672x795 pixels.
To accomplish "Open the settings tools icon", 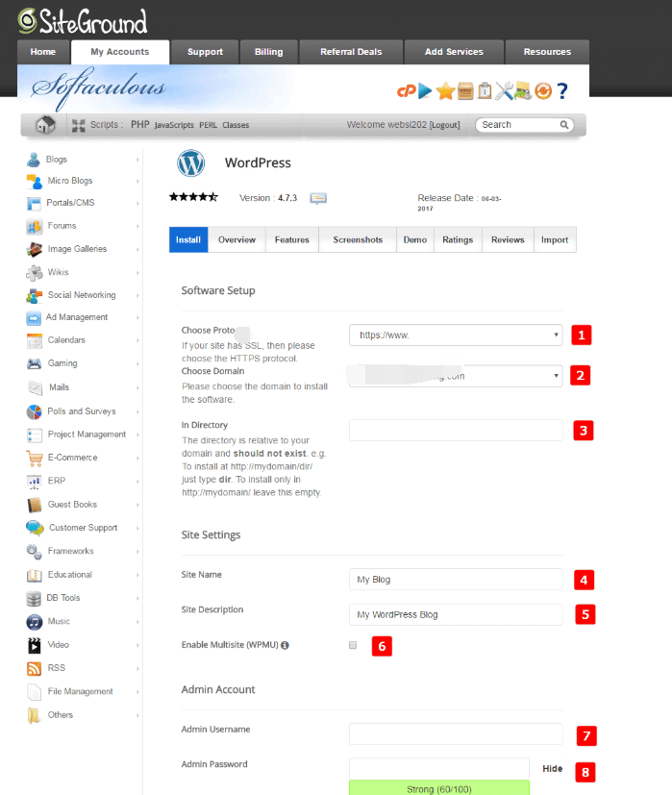I will click(504, 91).
